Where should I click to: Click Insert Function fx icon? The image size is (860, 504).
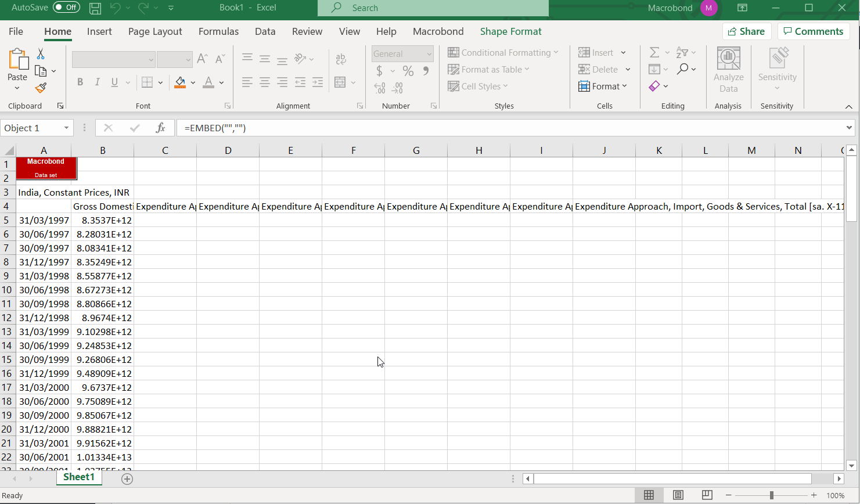pos(161,128)
